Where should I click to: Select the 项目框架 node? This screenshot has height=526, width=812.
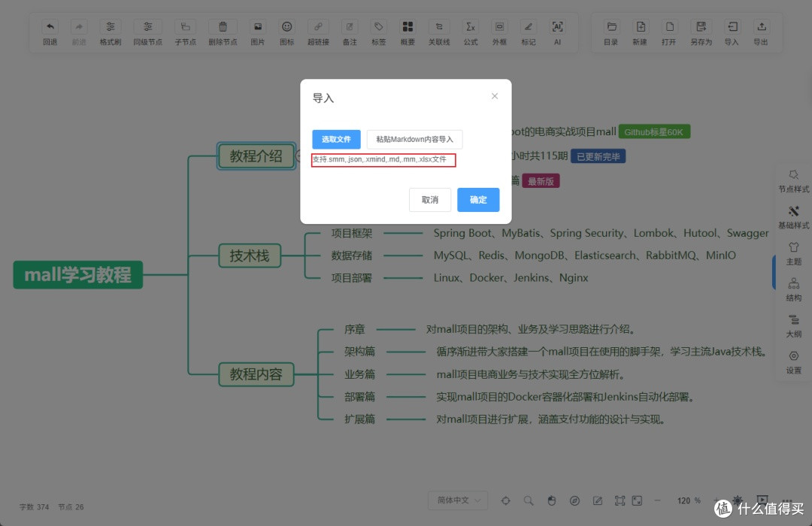click(x=352, y=233)
